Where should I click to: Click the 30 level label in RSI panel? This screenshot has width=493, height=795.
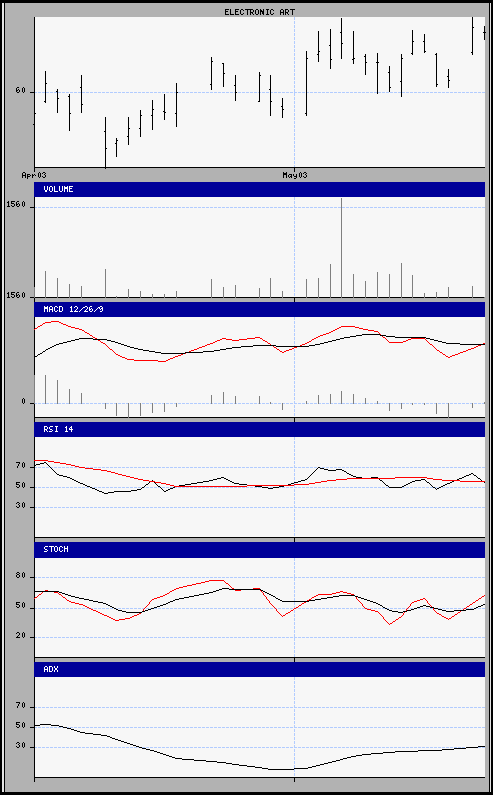[21, 507]
